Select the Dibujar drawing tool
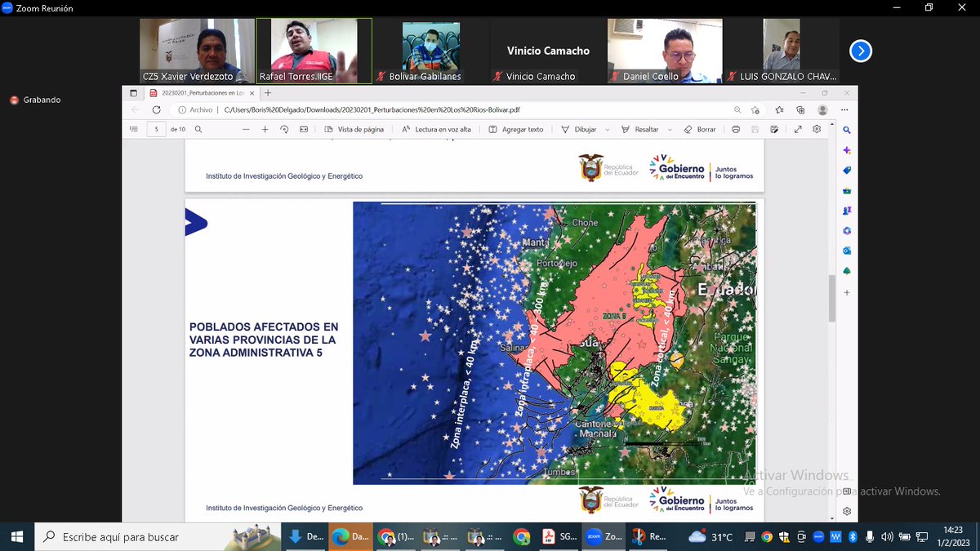Viewport: 980px width, 551px height. point(579,129)
